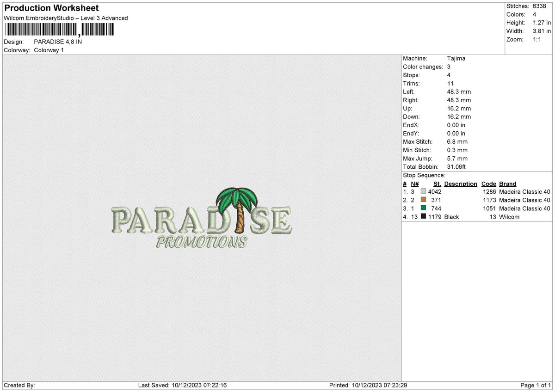Click stitch count 744 in stop sequence
Viewport: 555px width, 392px height.
click(436, 208)
